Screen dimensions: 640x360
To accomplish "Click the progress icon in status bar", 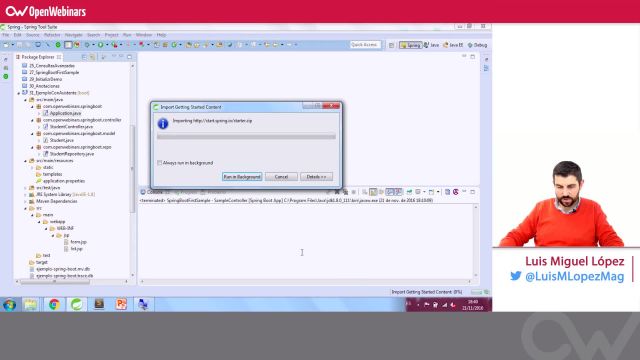I will point(487,292).
